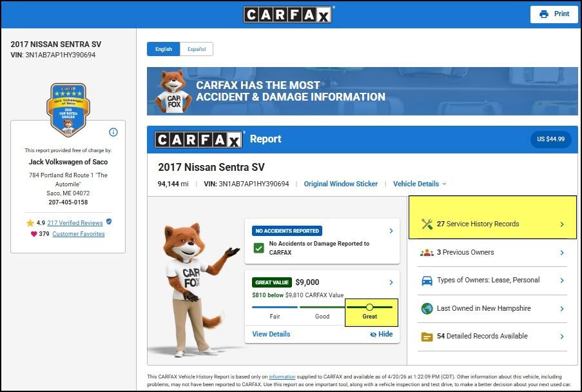582x392 pixels.
Task: Open the Great Value price chevron
Action: (391, 282)
